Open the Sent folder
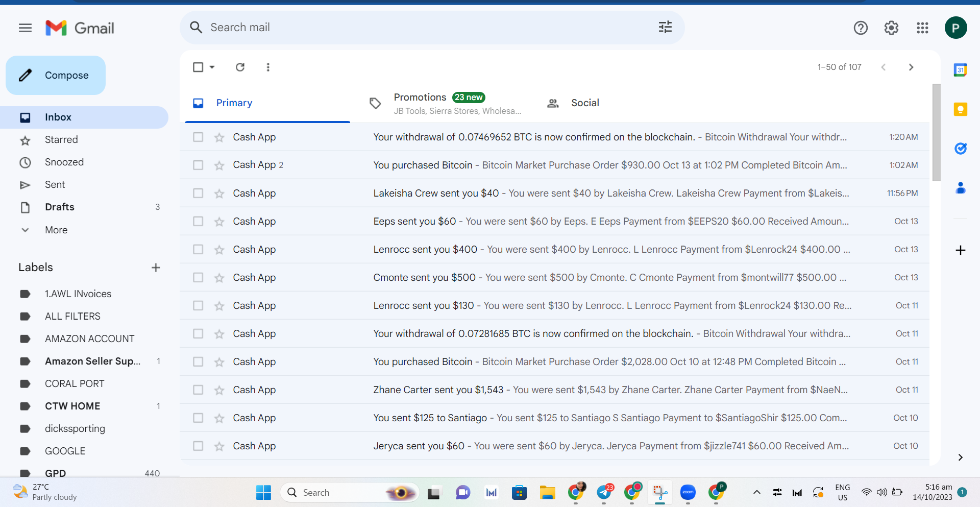This screenshot has height=507, width=980. (84, 185)
